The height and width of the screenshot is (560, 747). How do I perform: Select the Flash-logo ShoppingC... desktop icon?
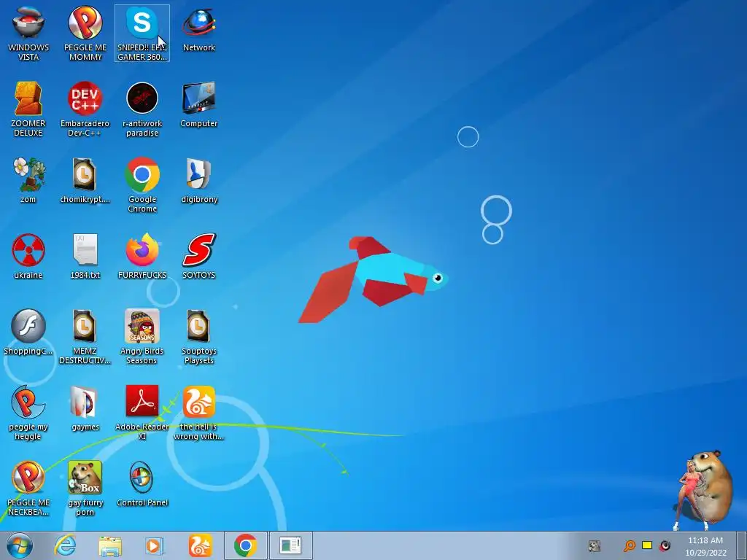(28, 332)
